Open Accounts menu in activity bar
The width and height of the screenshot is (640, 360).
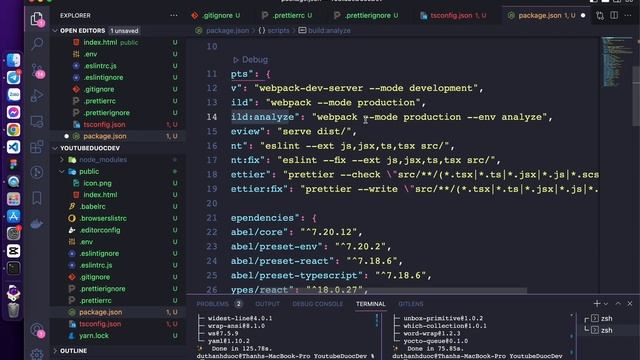tap(37, 330)
